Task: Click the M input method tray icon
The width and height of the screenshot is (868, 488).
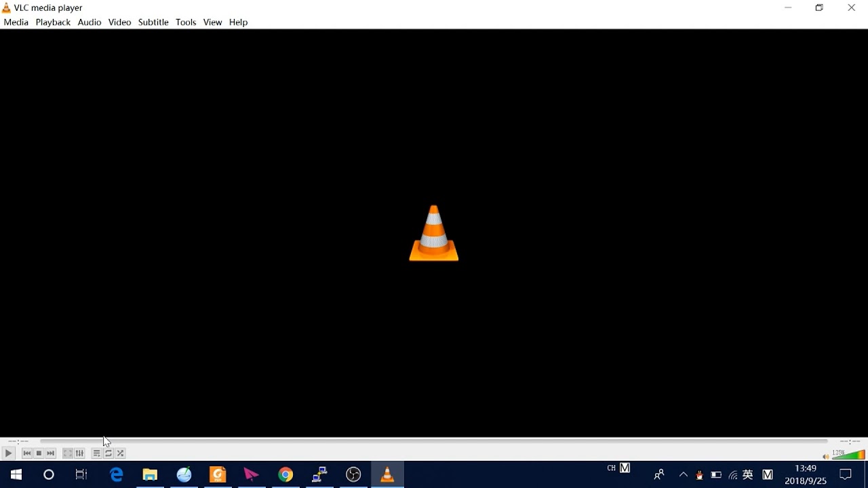Action: pyautogui.click(x=768, y=475)
